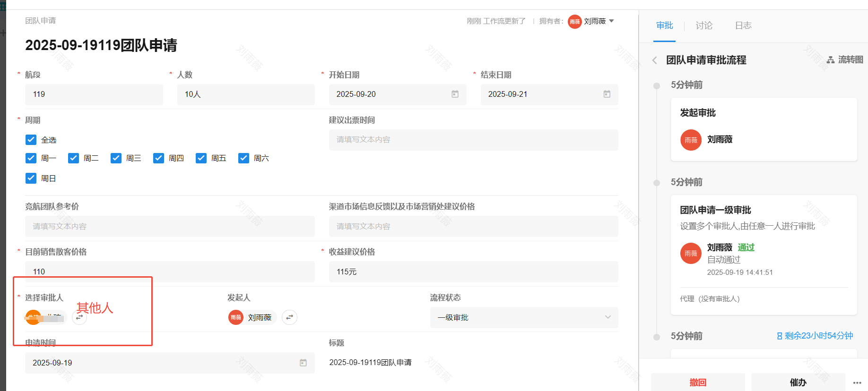
Task: Click the green 通过 status label
Action: click(746, 247)
